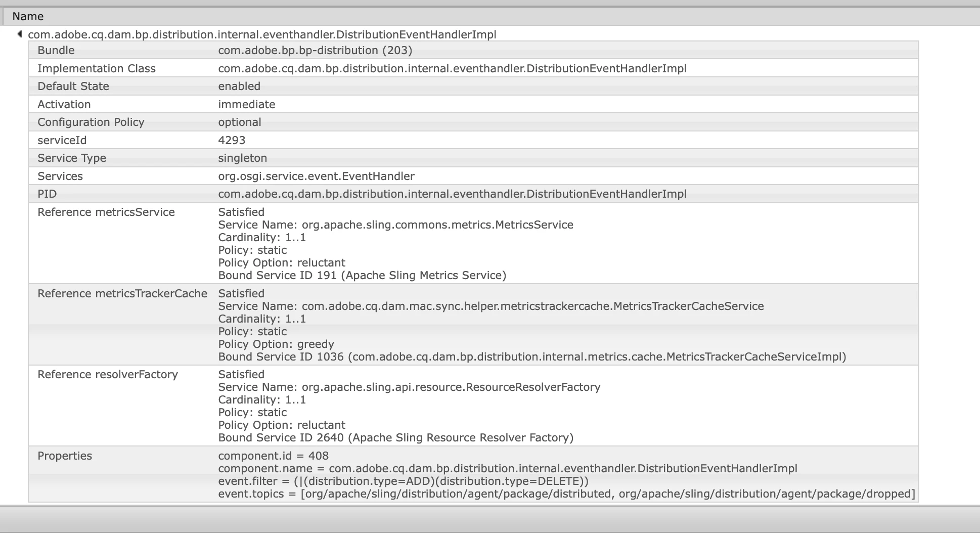Open Bound Service ID 2640 Resource Resolver Factory
This screenshot has width=980, height=538.
click(396, 438)
